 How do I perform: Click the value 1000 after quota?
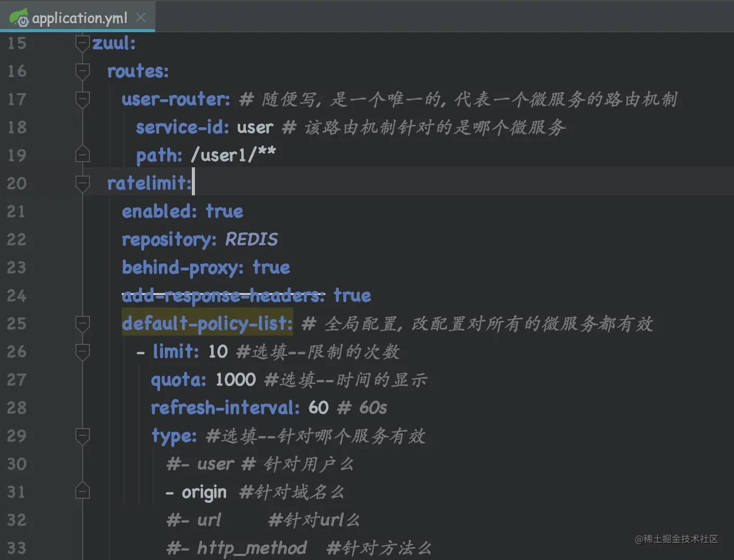235,380
